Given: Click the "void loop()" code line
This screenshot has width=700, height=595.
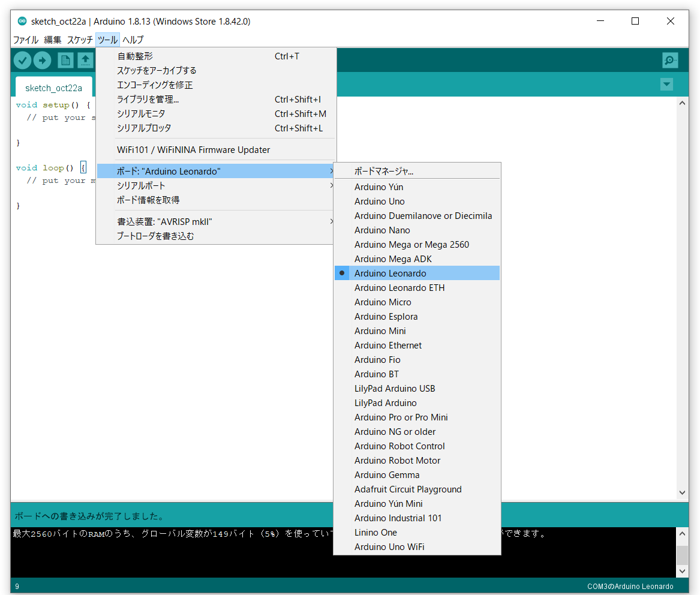Looking at the screenshot, I should (44, 168).
